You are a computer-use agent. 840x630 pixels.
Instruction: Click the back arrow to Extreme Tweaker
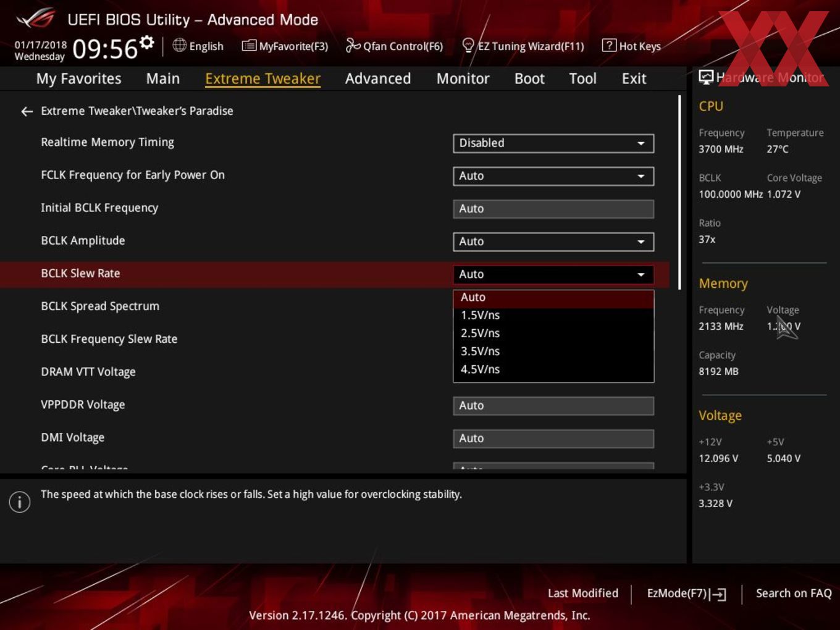pyautogui.click(x=27, y=111)
